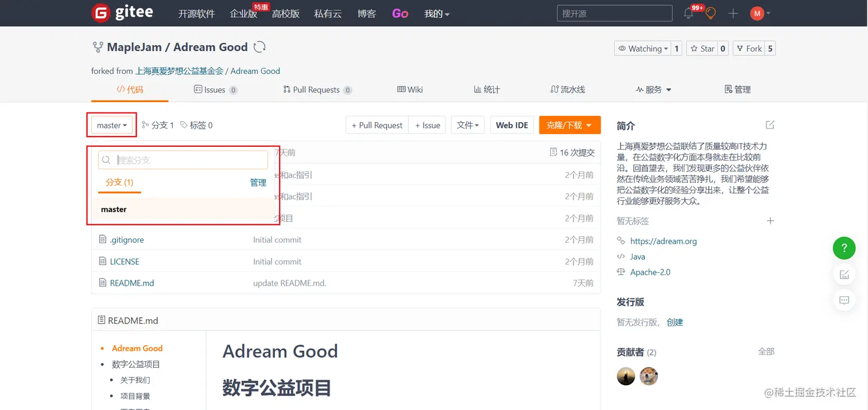Expand the 文件 dropdown
This screenshot has height=410, width=868.
(x=468, y=125)
